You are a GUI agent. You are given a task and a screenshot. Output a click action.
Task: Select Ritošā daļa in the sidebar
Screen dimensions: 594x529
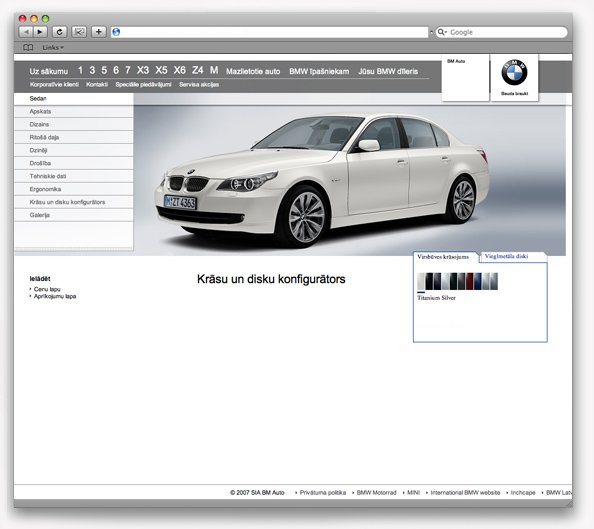coord(73,137)
